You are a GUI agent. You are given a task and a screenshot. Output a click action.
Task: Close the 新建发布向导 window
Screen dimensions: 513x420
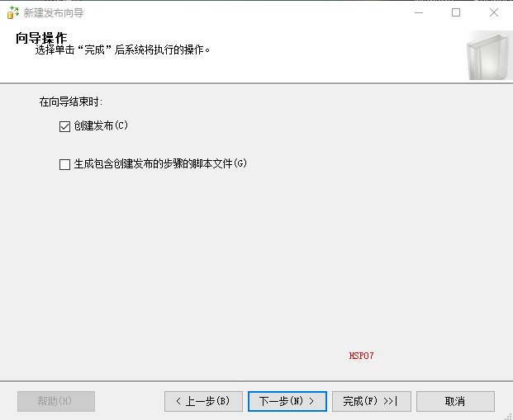tap(494, 12)
